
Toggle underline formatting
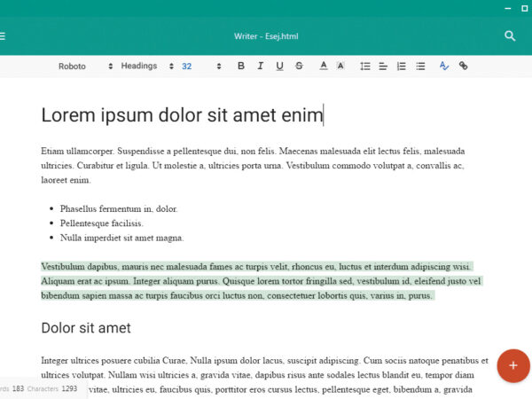point(279,66)
